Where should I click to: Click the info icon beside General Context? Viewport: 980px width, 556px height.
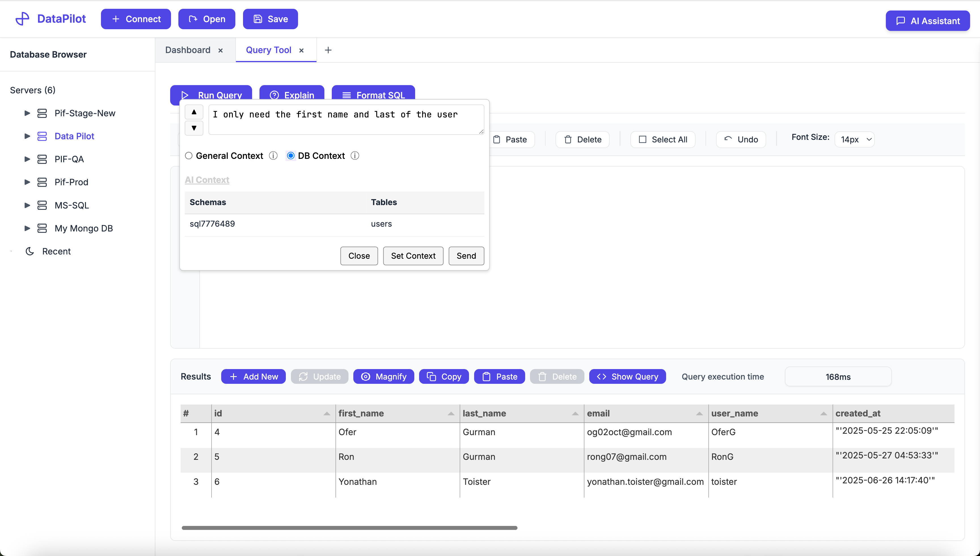coord(273,156)
